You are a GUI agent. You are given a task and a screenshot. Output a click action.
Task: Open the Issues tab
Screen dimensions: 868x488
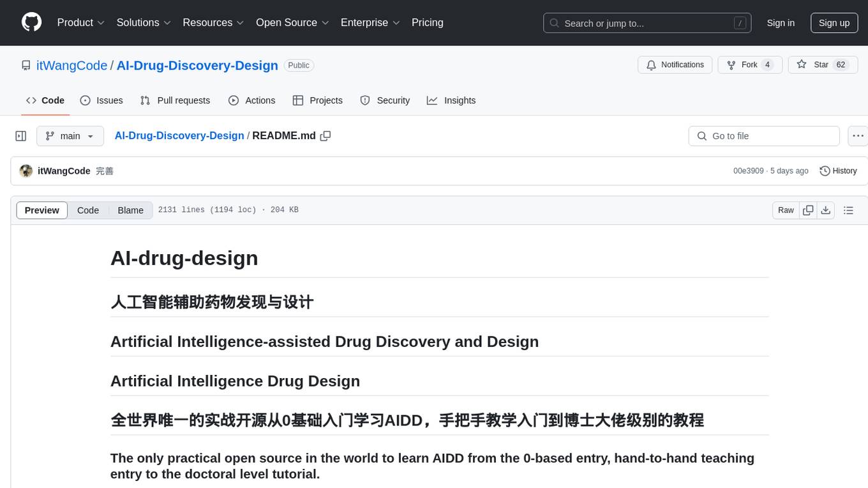[x=101, y=100]
